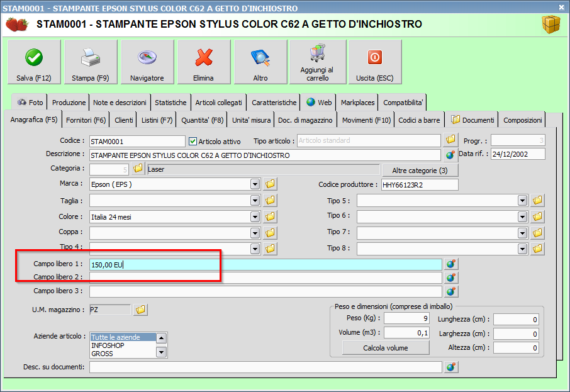The width and height of the screenshot is (570, 392).
Task: Expand the Marca dropdown showing Epson
Action: pos(255,184)
